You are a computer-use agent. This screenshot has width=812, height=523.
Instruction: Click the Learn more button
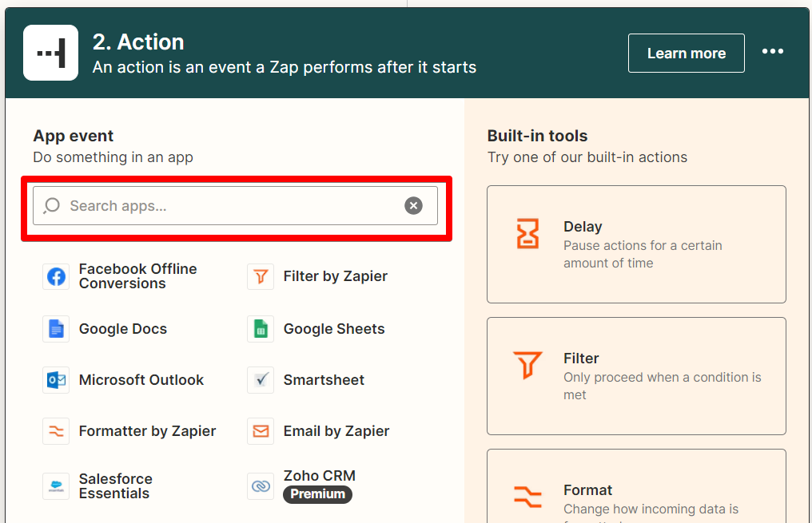tap(687, 53)
